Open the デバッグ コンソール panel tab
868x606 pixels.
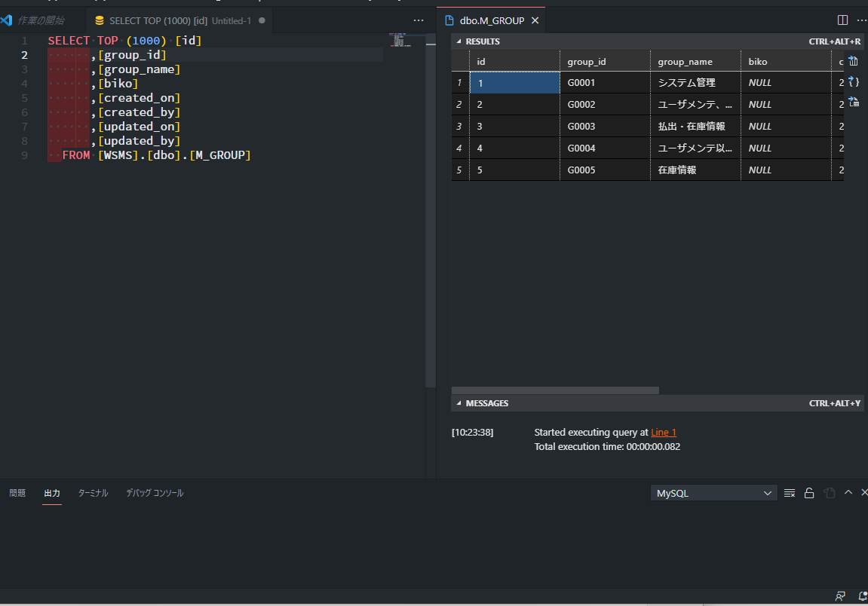155,492
